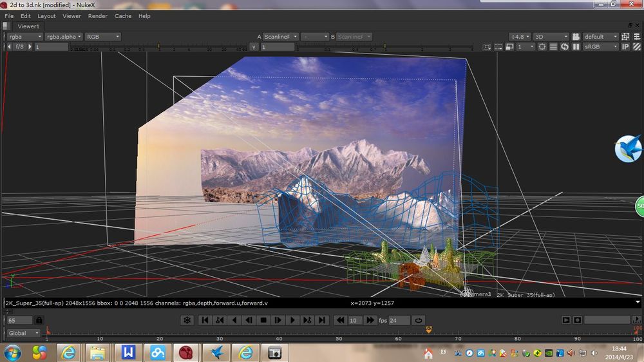Step forward one frame
644x362 pixels.
click(278, 320)
